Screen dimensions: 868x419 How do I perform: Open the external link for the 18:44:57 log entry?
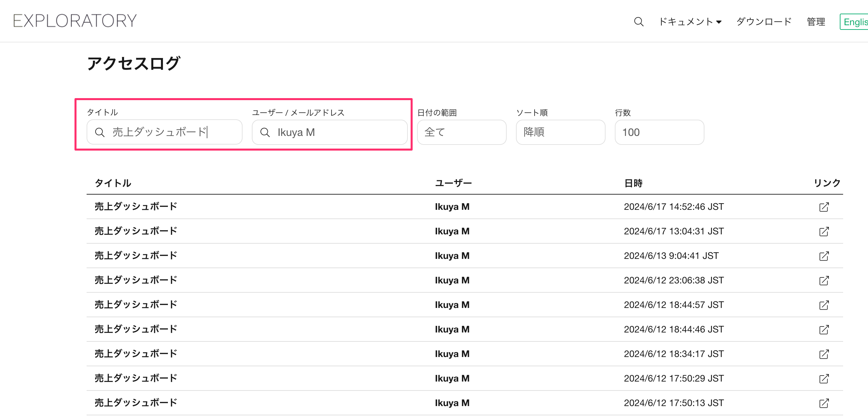tap(824, 305)
